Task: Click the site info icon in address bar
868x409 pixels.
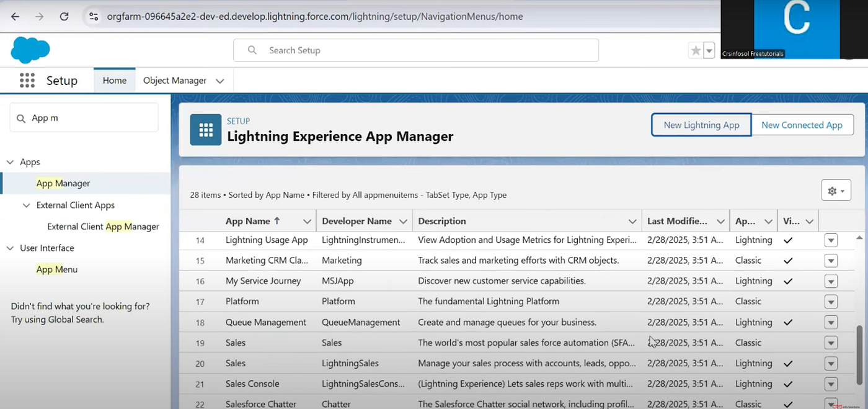Action: tap(94, 17)
